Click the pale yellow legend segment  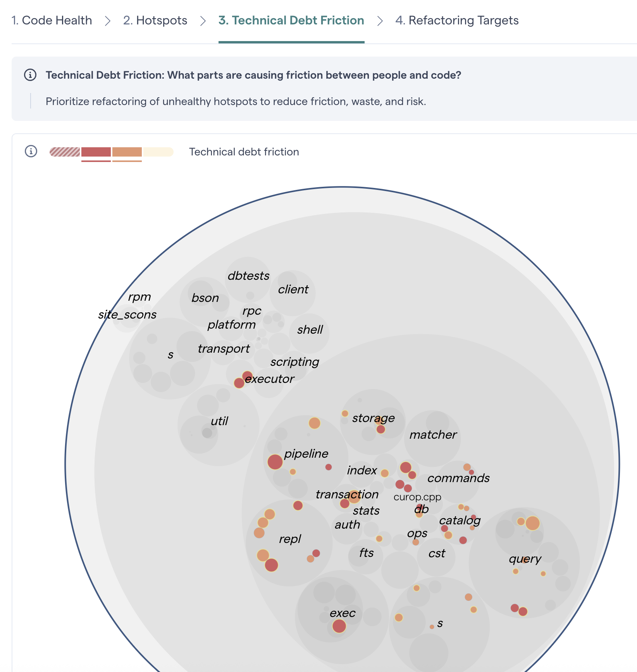(x=159, y=152)
